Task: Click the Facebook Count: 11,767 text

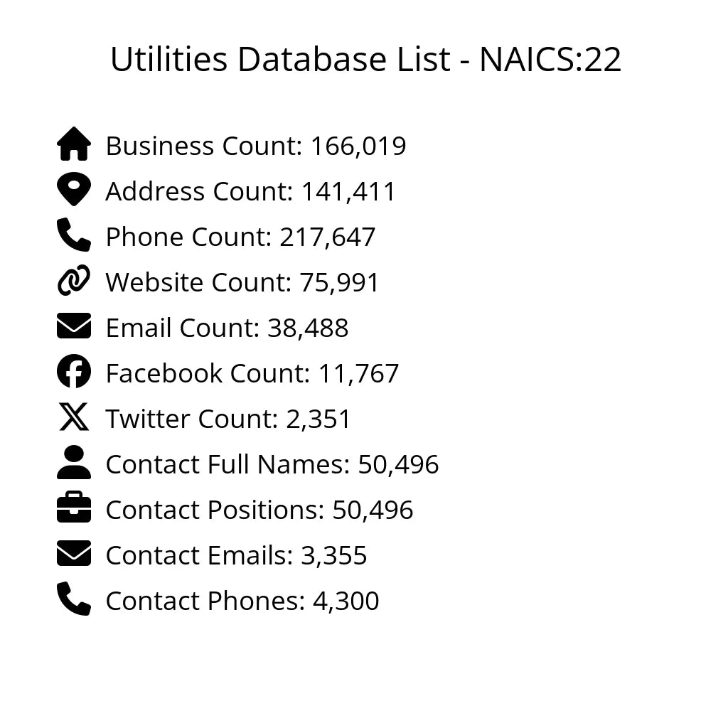Action: 252,373
